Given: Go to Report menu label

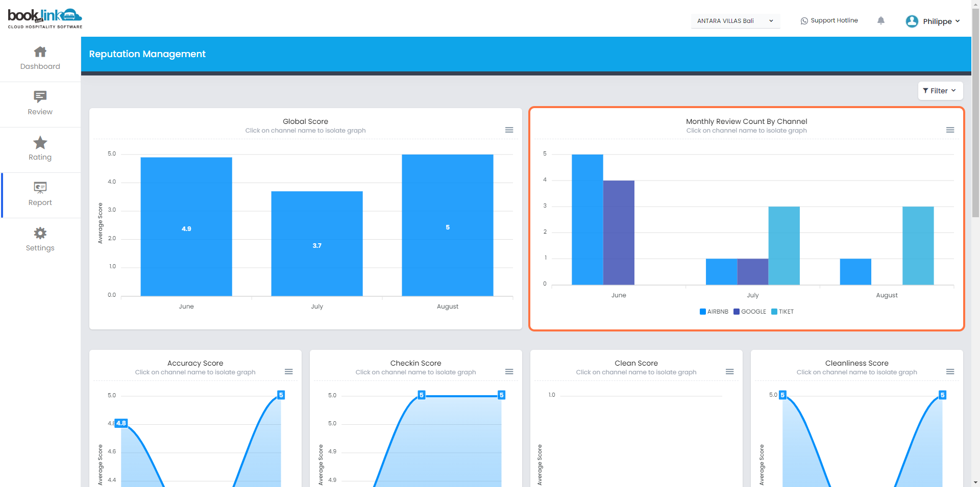Looking at the screenshot, I should tap(40, 202).
